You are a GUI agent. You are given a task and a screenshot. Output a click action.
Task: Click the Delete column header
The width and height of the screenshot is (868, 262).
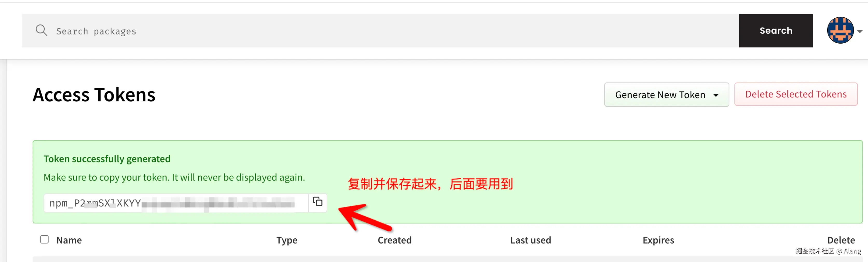click(x=841, y=240)
